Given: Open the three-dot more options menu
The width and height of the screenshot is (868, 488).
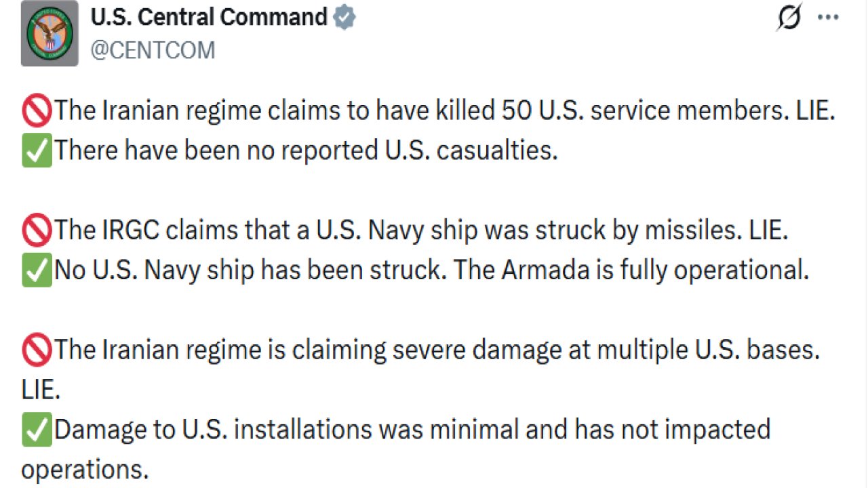Looking at the screenshot, I should (828, 18).
